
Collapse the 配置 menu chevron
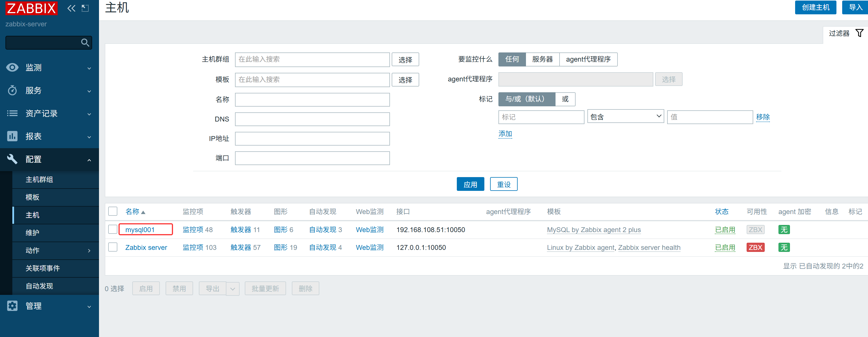(x=89, y=160)
